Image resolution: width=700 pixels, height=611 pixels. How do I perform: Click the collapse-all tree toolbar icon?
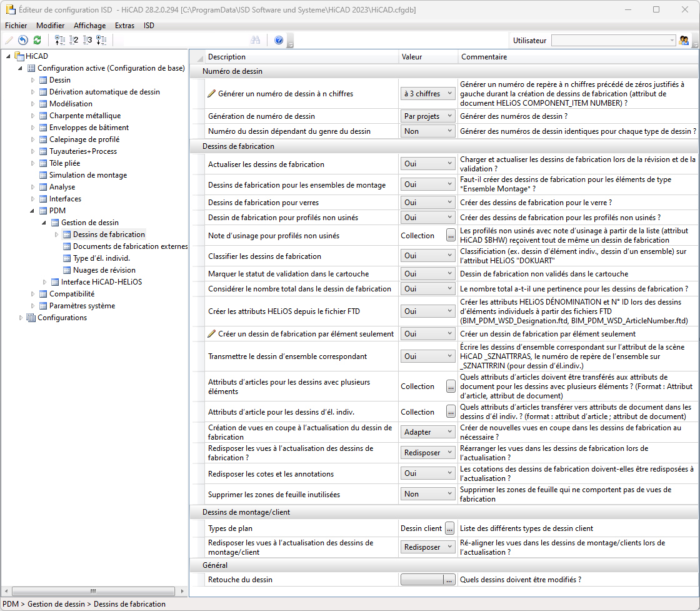pyautogui.click(x=59, y=40)
